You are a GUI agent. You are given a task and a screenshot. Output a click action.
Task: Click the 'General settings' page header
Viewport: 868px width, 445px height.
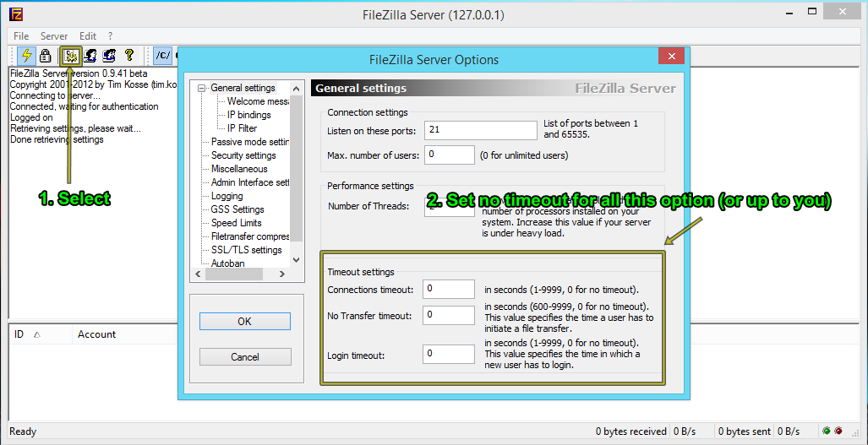coord(361,88)
